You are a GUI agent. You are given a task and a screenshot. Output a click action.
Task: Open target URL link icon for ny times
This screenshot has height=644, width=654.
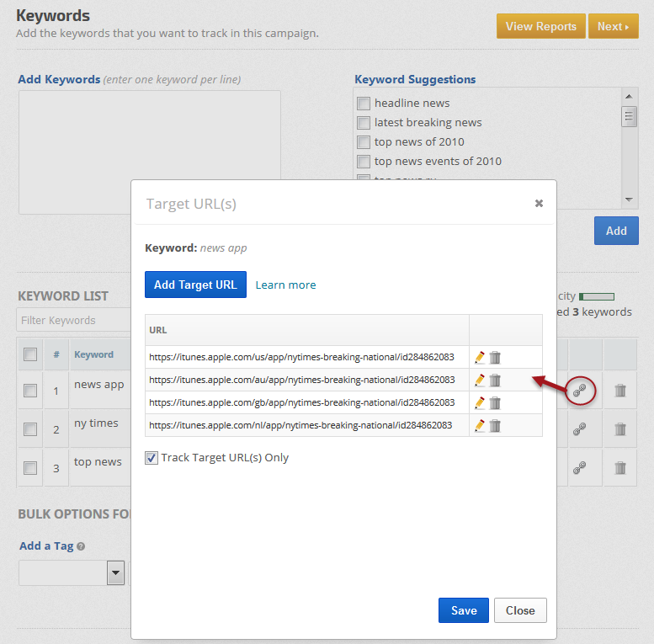579,429
